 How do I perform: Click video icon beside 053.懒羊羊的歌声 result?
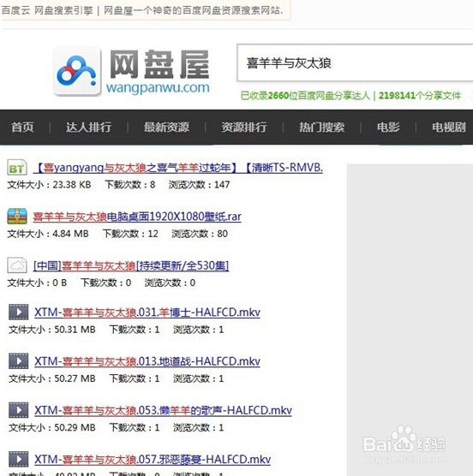[19, 410]
